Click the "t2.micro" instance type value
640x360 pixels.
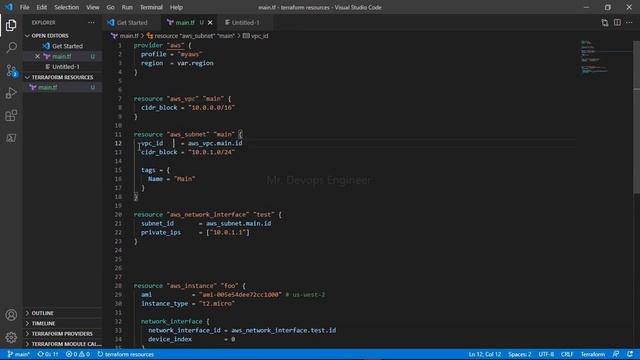216,304
